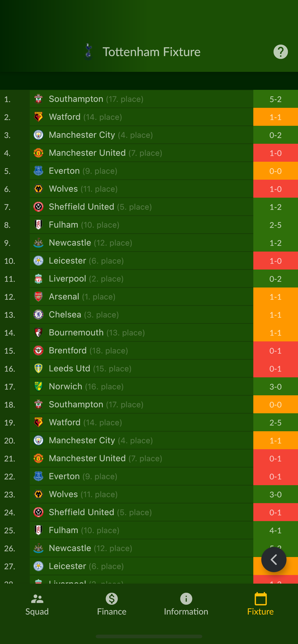The height and width of the screenshot is (644, 298).
Task: Click the Bournemouth badge in fixture 14
Action: coord(38,333)
